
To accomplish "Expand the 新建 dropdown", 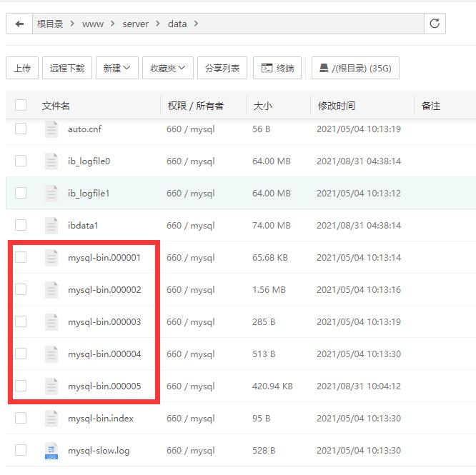I will [116, 68].
